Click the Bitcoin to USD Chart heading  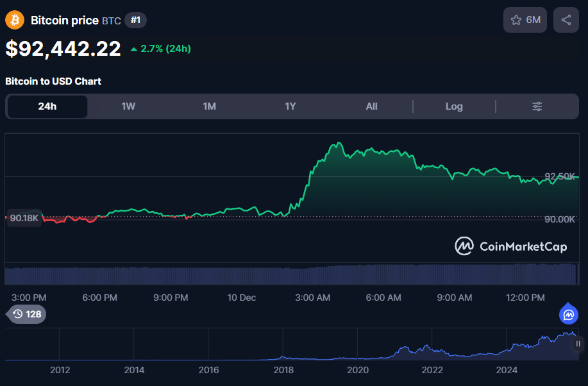coord(53,81)
